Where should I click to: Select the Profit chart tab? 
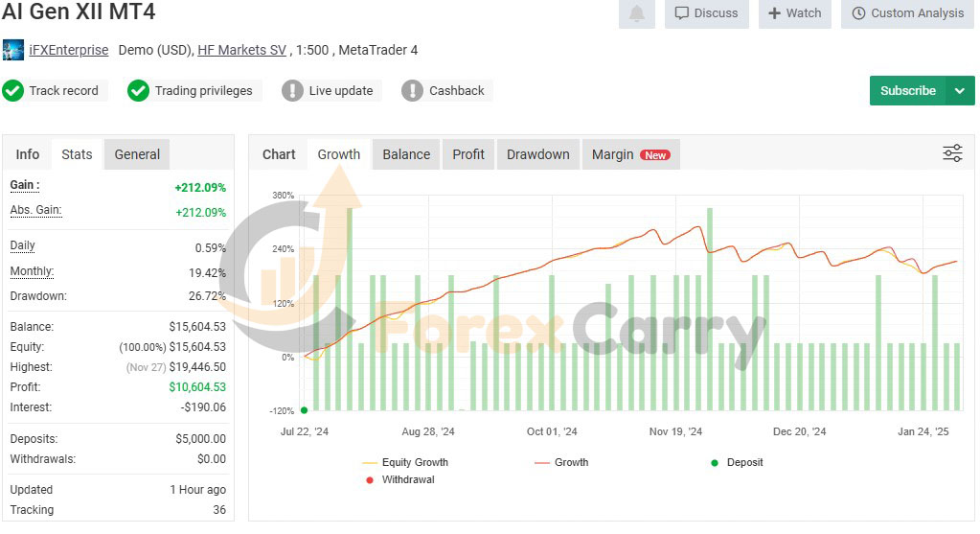pos(468,154)
